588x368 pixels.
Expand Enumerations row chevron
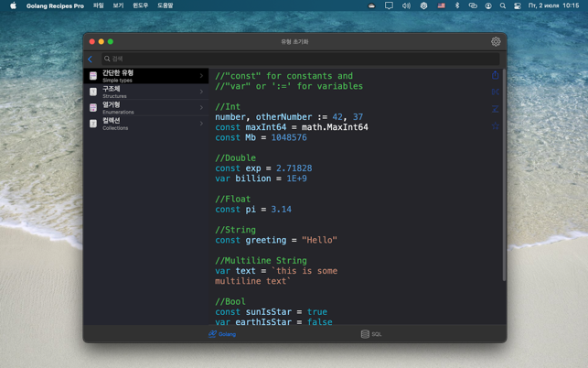coord(201,108)
